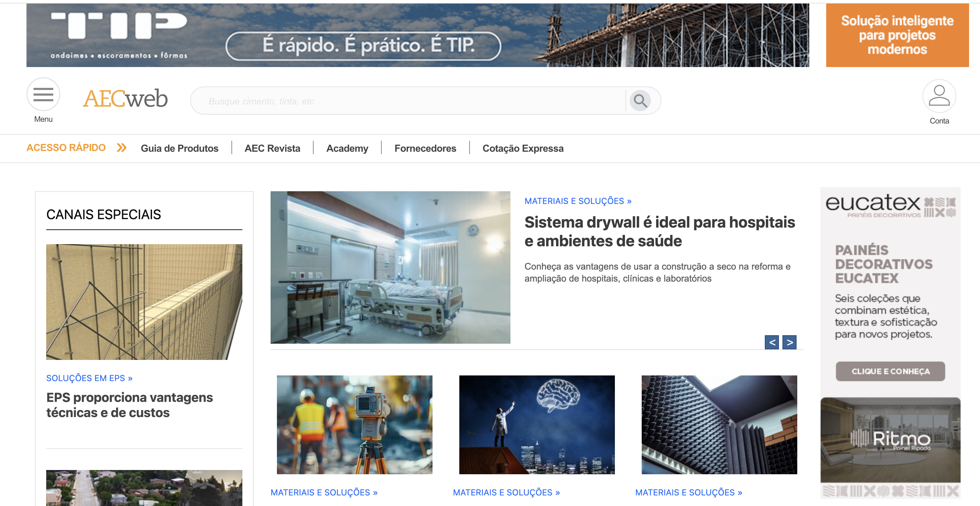Image resolution: width=980 pixels, height=506 pixels.
Task: Select the double-arrow icon next to ACESSO RÁPIDO
Action: 122,147
